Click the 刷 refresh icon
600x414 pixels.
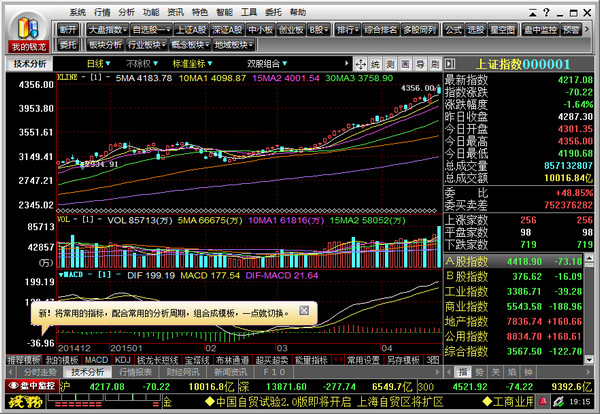(435, 64)
